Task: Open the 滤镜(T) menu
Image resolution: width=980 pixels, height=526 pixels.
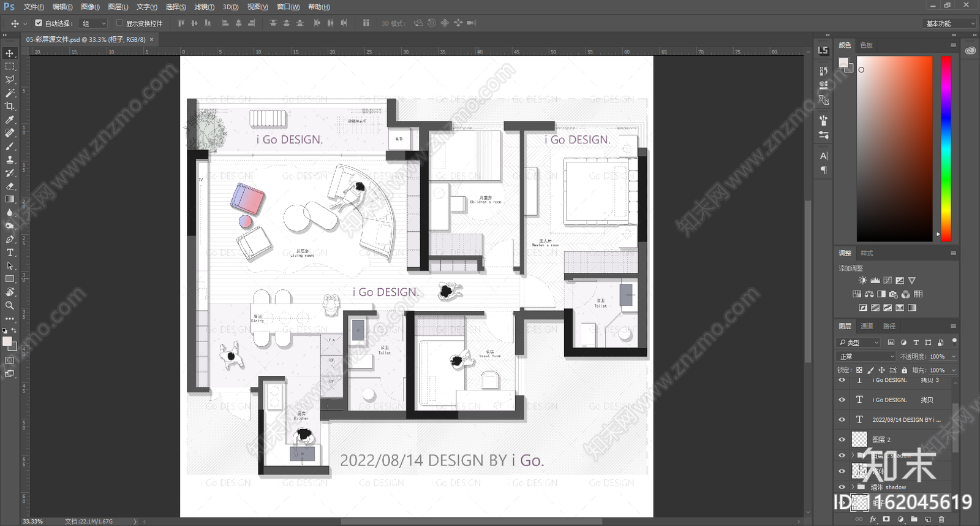Action: click(x=204, y=7)
